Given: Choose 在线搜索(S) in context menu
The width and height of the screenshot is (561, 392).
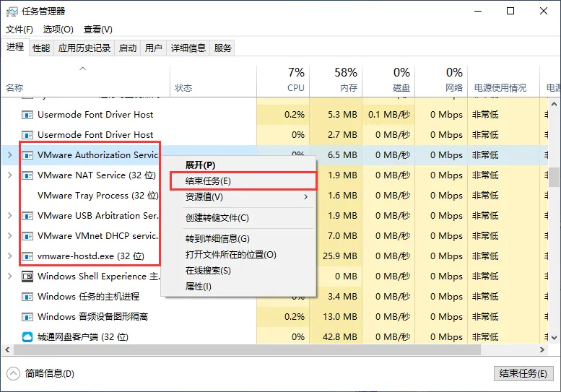Looking at the screenshot, I should coord(239,271).
